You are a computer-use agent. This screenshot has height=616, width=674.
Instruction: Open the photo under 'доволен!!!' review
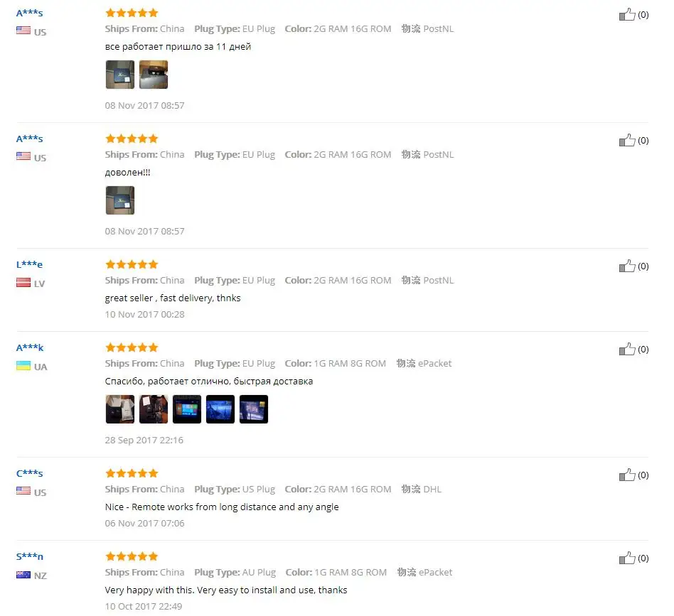[120, 200]
